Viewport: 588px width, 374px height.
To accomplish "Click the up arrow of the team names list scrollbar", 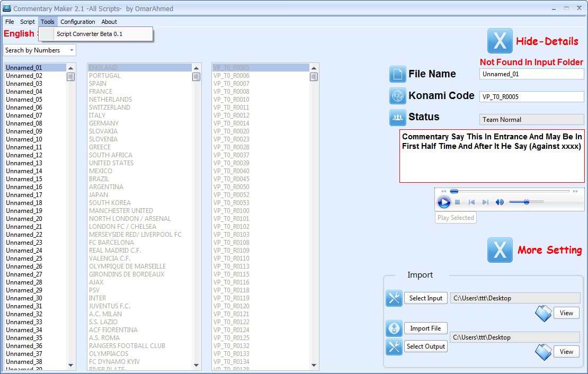I will (x=196, y=68).
